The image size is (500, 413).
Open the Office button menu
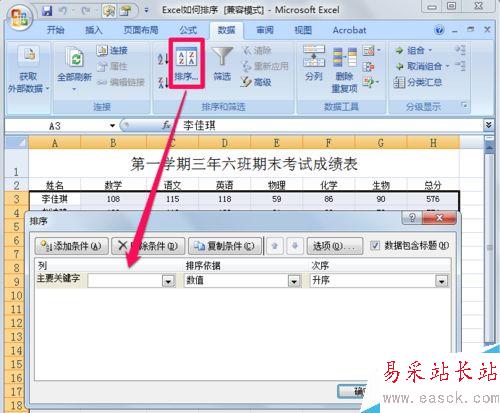pyautogui.click(x=19, y=17)
